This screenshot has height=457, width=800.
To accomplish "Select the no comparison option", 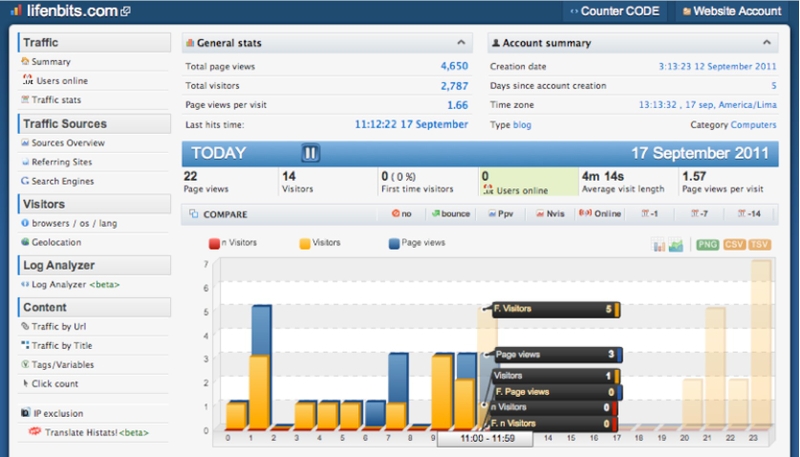I will coord(402,214).
